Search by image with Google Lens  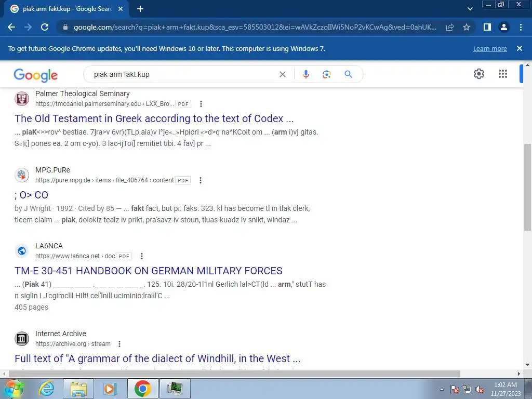tap(326, 74)
